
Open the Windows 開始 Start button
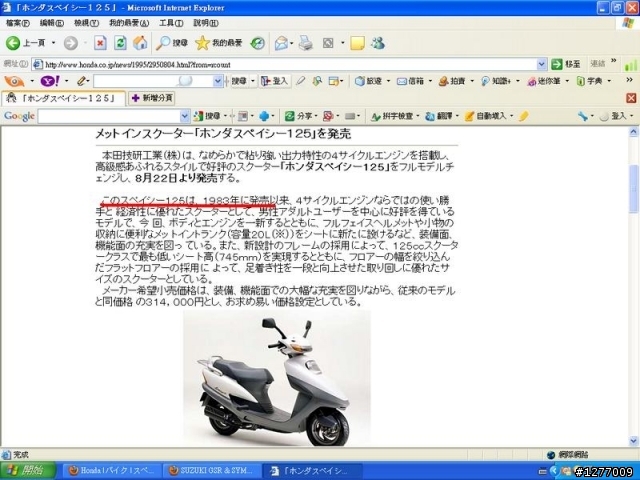[x=28, y=471]
